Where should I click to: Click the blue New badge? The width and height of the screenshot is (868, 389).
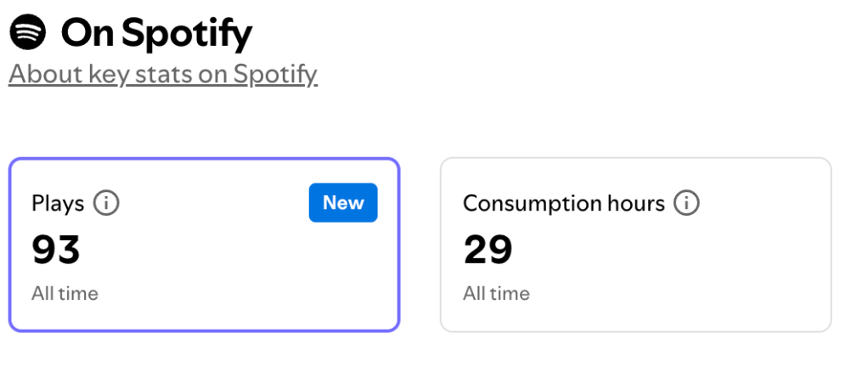click(x=343, y=203)
